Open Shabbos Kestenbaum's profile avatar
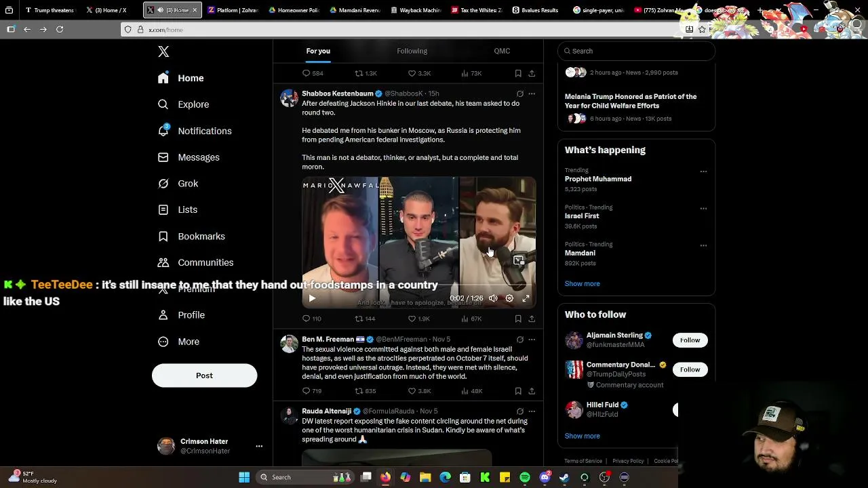868x488 pixels. [290, 98]
